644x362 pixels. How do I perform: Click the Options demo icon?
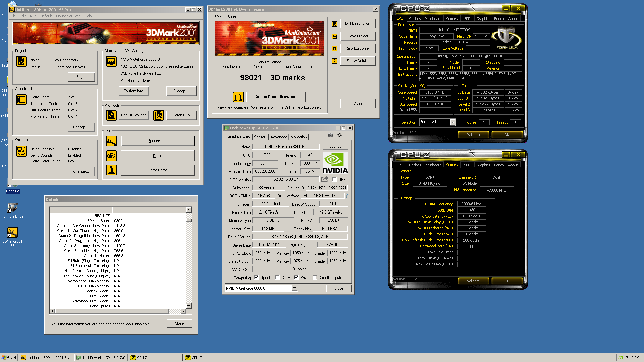pos(21,151)
